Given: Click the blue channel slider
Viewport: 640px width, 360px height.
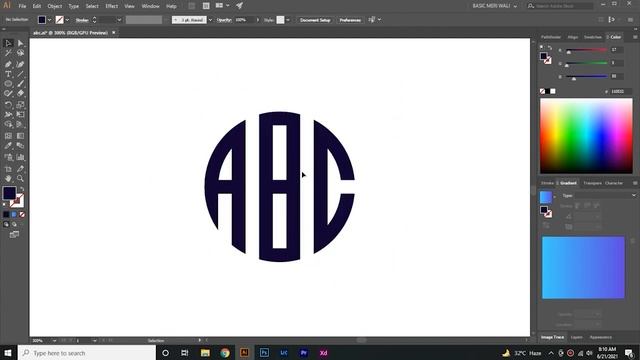Looking at the screenshot, I should click(587, 76).
